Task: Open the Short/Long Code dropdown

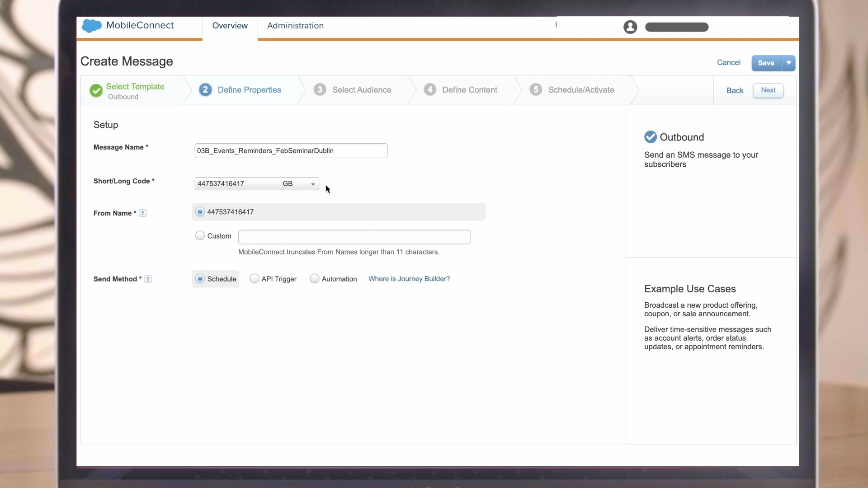Action: pos(257,184)
